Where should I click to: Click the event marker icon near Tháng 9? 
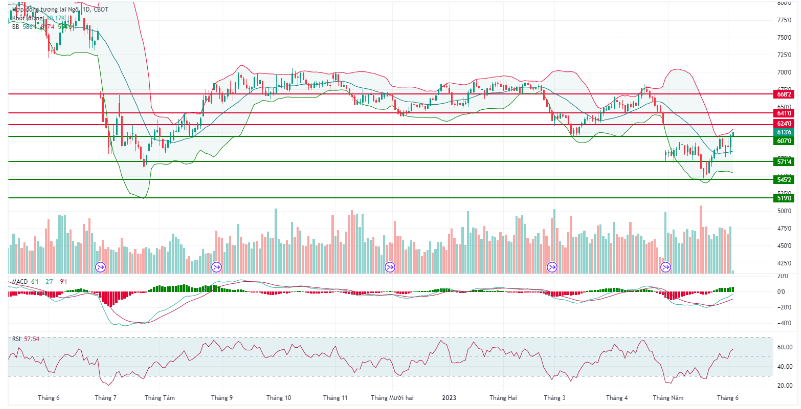click(217, 267)
